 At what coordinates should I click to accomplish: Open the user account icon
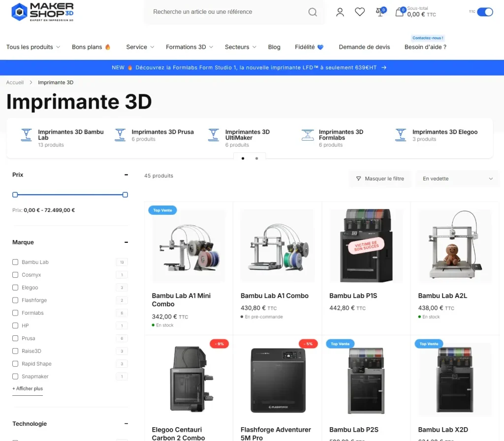[x=340, y=12]
